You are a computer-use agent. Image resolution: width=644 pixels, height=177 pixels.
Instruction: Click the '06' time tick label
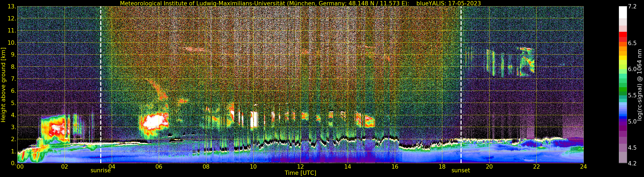click(159, 167)
